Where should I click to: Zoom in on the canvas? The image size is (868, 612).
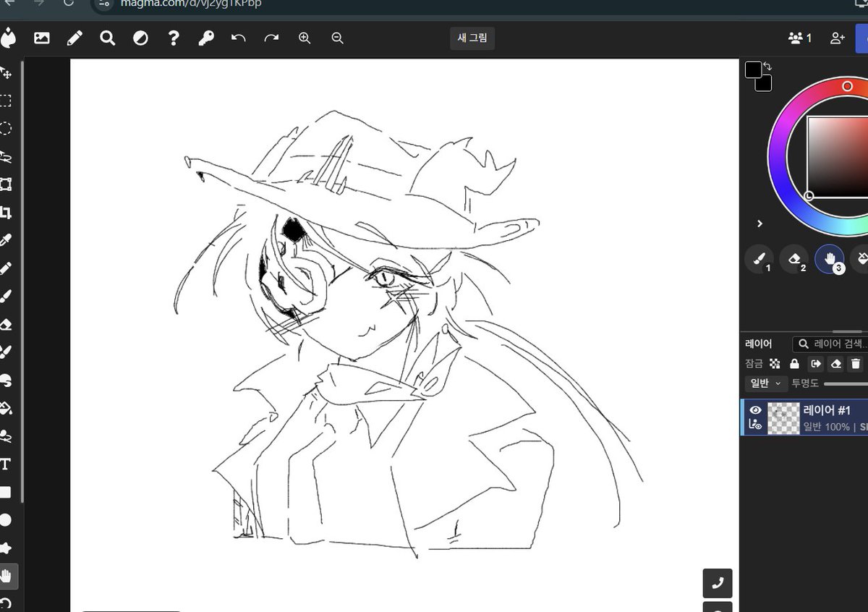(305, 38)
